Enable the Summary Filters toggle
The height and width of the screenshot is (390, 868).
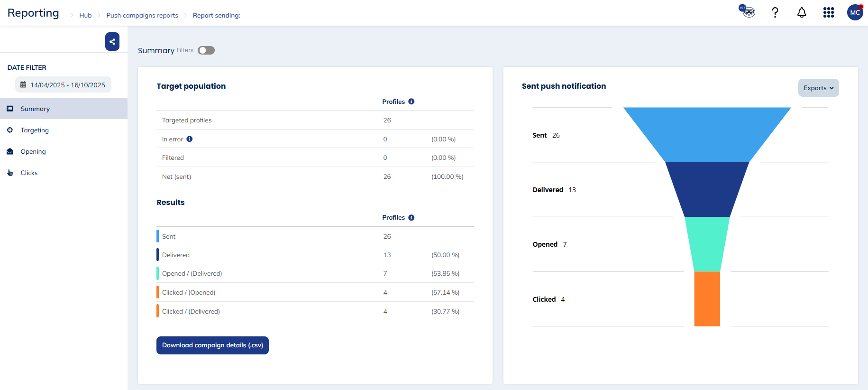[x=206, y=50]
